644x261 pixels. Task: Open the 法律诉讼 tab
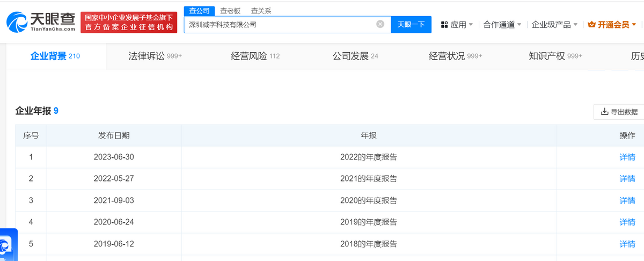click(x=156, y=56)
